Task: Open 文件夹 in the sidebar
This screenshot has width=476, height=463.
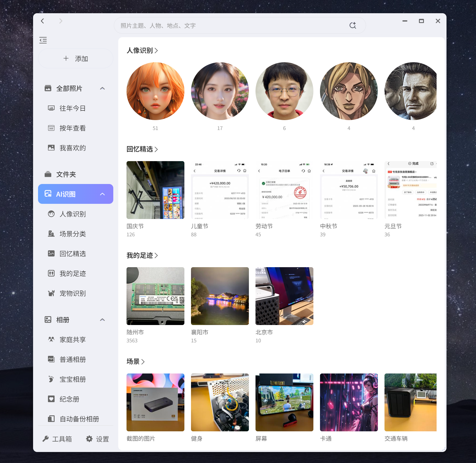Action: click(x=76, y=174)
